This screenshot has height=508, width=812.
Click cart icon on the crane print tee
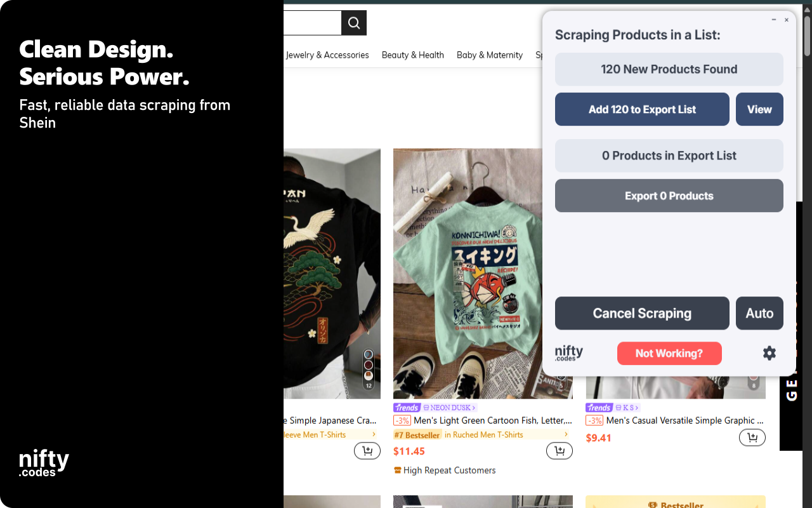pos(367,450)
